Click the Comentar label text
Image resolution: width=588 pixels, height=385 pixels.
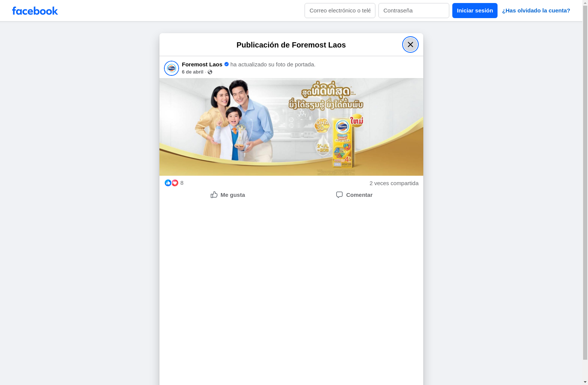[359, 195]
